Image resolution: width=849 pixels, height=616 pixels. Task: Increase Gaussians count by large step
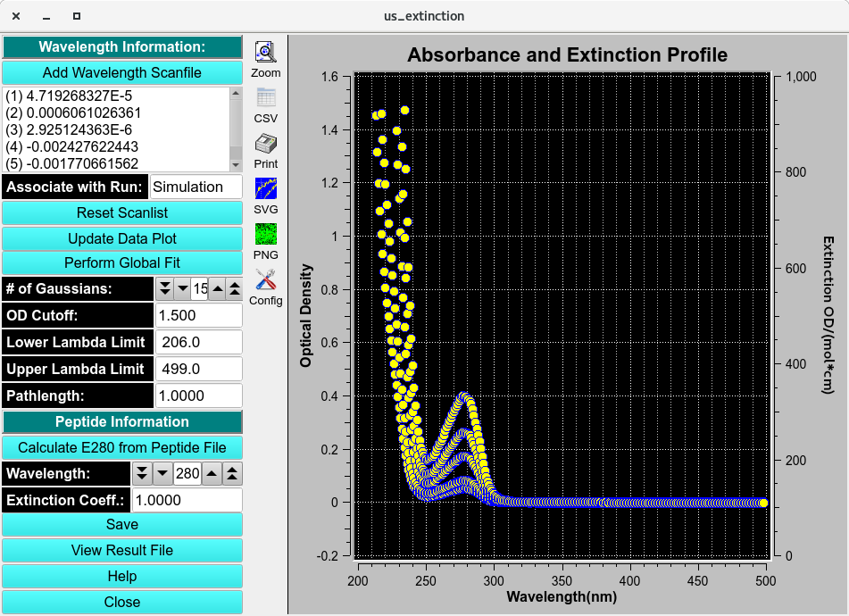click(234, 289)
